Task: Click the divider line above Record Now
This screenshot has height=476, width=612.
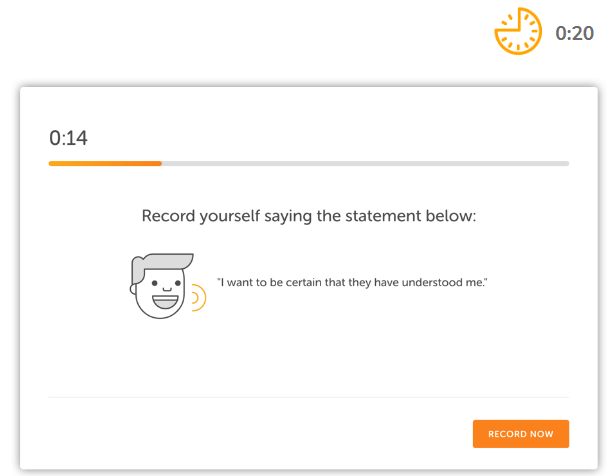Action: [308, 398]
